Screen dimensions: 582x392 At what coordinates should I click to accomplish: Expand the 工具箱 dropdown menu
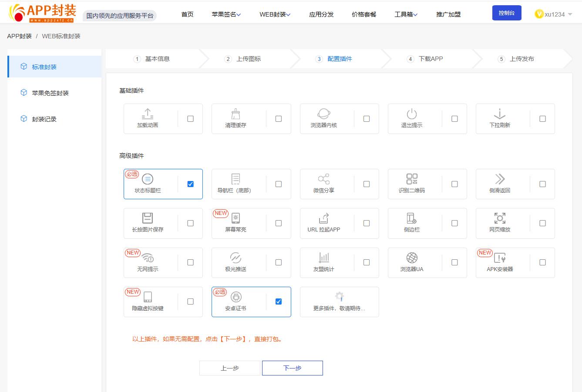406,14
